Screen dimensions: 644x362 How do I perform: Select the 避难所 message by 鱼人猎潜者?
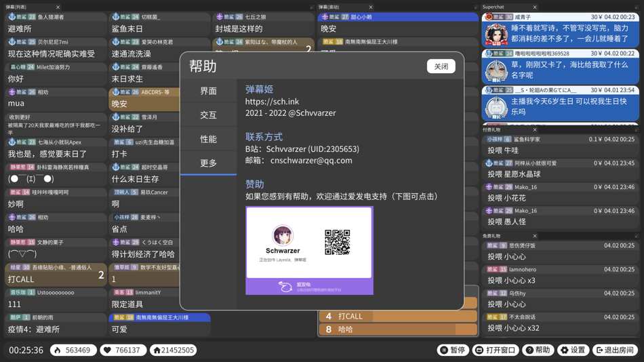56,24
